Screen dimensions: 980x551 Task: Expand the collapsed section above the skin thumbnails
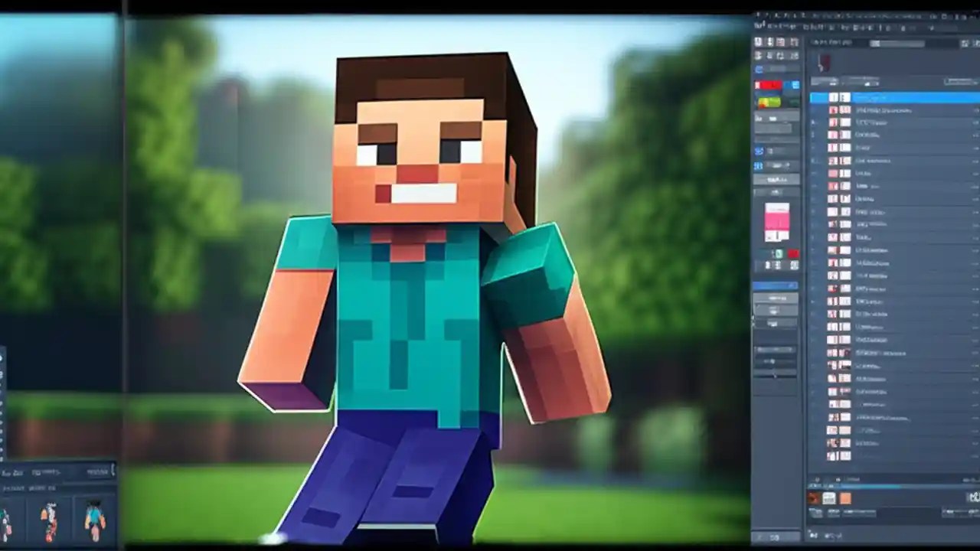pyautogui.click(x=38, y=487)
